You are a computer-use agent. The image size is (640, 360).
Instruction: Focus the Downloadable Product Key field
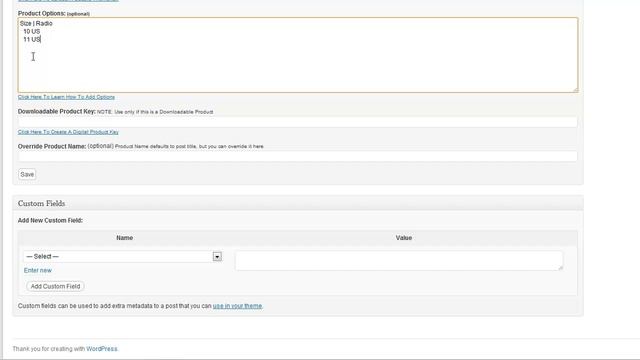tap(298, 122)
